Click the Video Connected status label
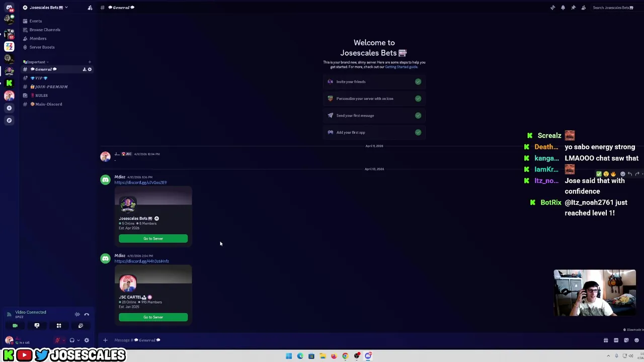The height and width of the screenshot is (362, 644). [31, 312]
